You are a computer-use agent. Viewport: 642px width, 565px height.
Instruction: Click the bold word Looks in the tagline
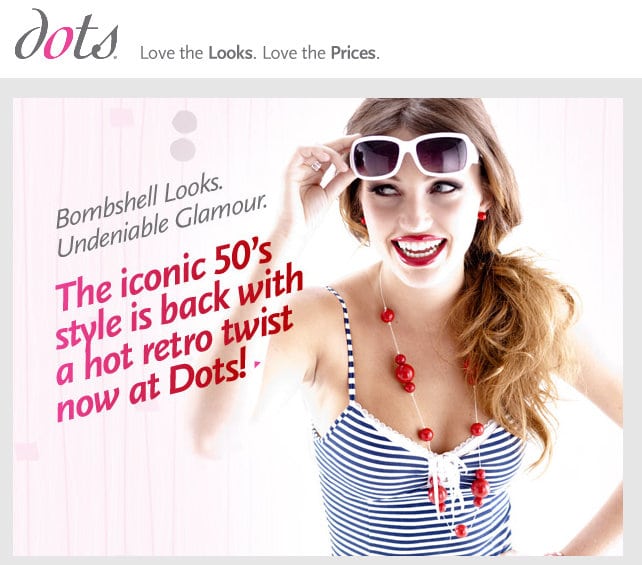(x=230, y=53)
